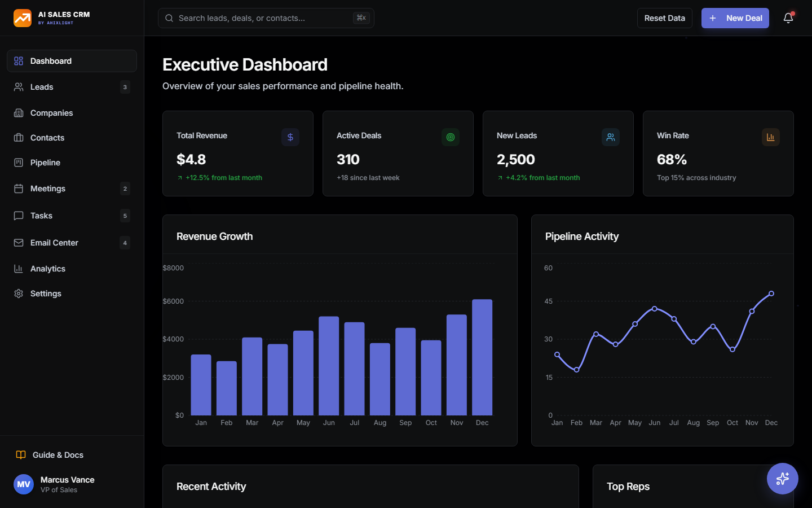Click the Leads people icon in sidebar
This screenshot has height=508, width=812.
coord(19,87)
